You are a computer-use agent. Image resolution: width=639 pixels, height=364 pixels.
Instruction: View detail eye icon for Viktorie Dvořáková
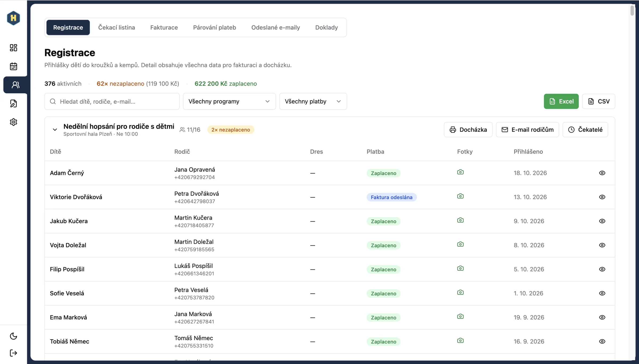coord(602,197)
